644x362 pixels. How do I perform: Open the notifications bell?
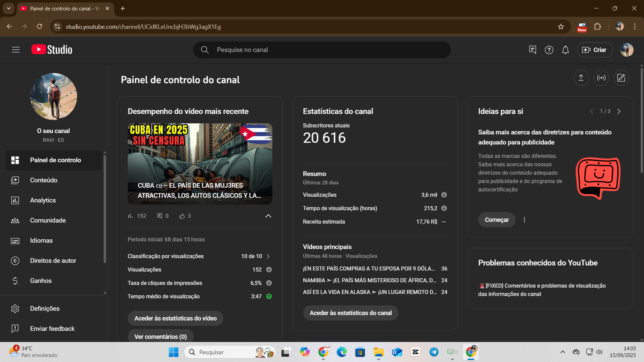(x=566, y=50)
